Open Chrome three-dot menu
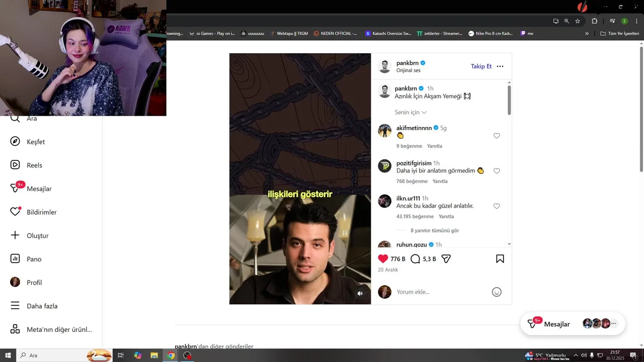 point(635,21)
